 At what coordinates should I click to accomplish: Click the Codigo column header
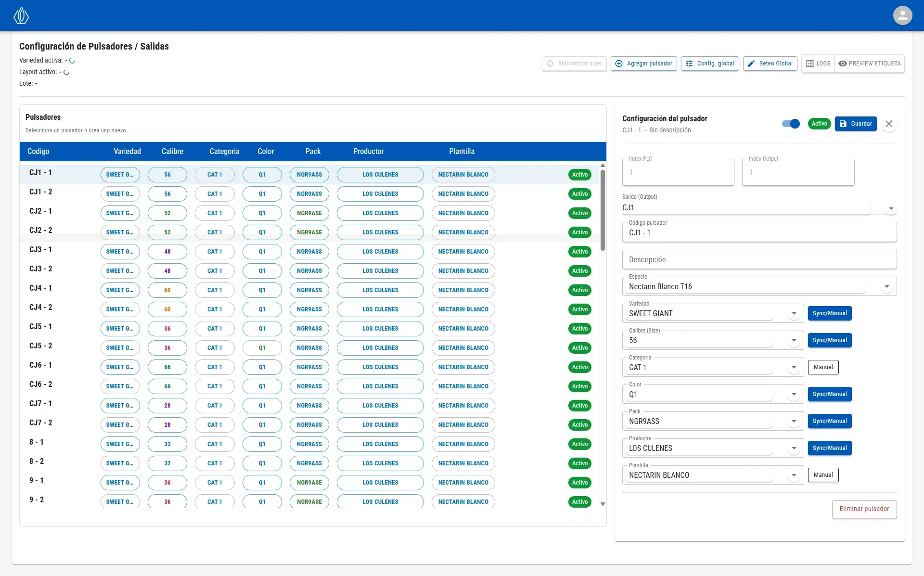click(x=38, y=152)
